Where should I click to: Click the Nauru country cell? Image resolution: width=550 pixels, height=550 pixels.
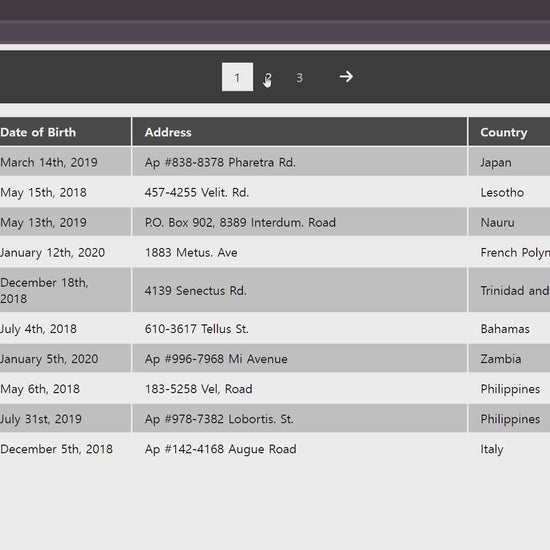pos(509,222)
